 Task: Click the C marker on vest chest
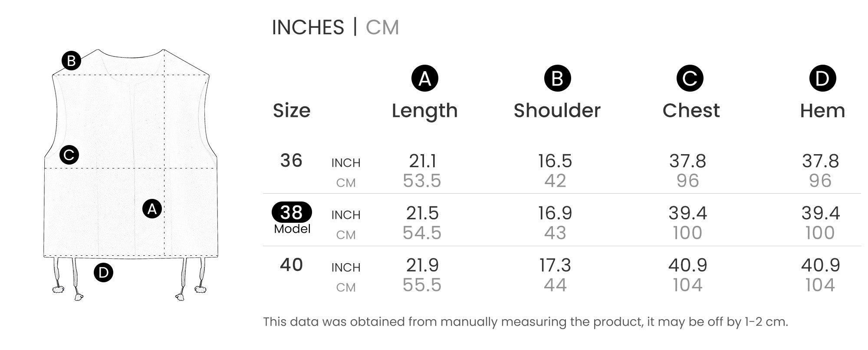[69, 155]
